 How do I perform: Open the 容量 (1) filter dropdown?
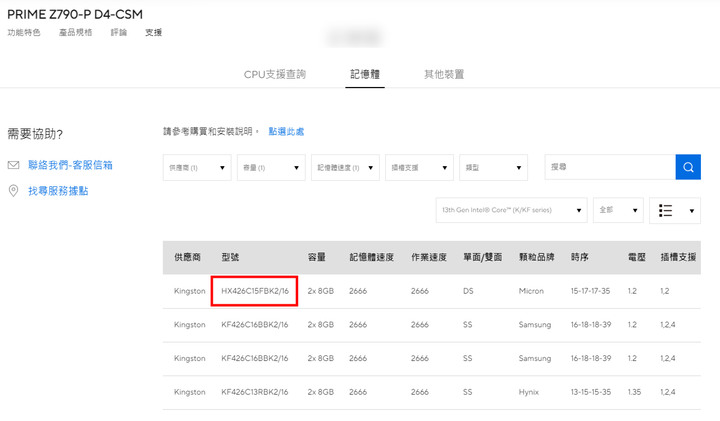click(271, 168)
